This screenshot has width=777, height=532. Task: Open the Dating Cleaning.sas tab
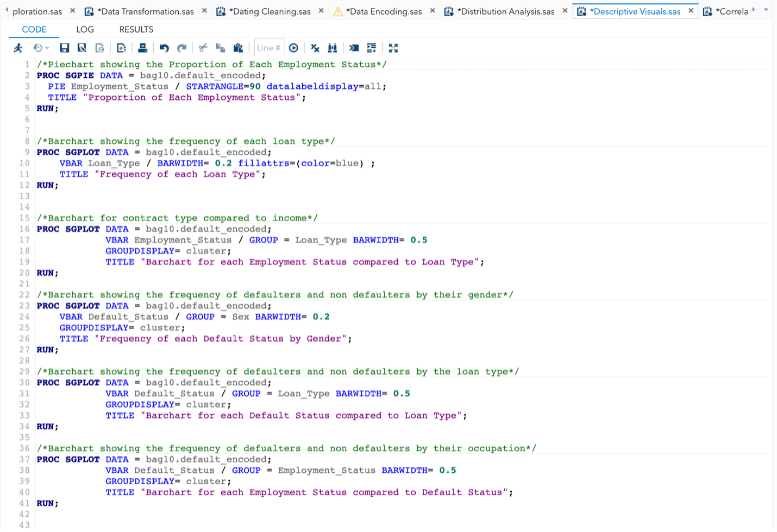tap(270, 11)
